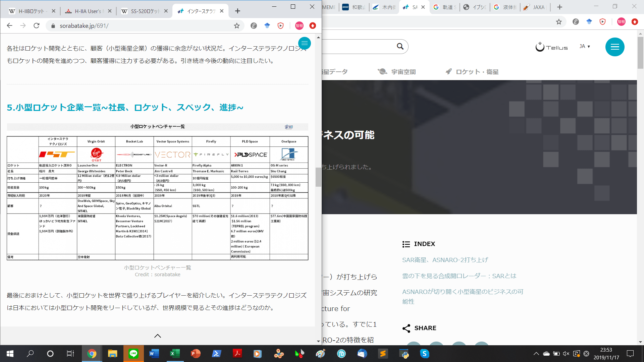This screenshot has height=362, width=644.
Task: Open Excel from the taskbar
Action: click(175, 354)
